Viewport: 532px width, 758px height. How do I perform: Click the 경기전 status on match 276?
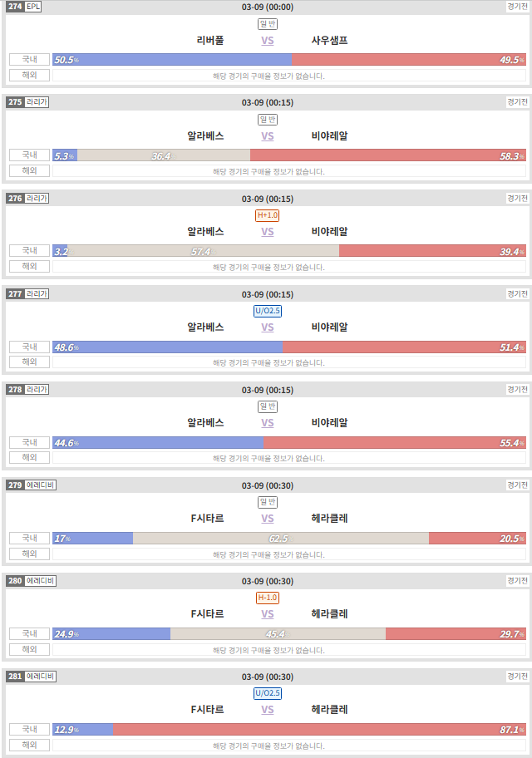pos(517,198)
